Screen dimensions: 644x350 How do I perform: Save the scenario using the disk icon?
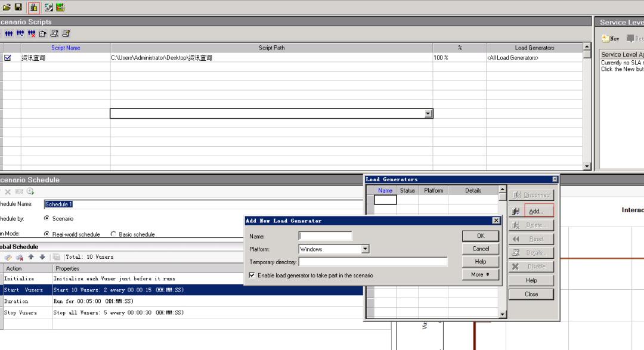[18, 7]
